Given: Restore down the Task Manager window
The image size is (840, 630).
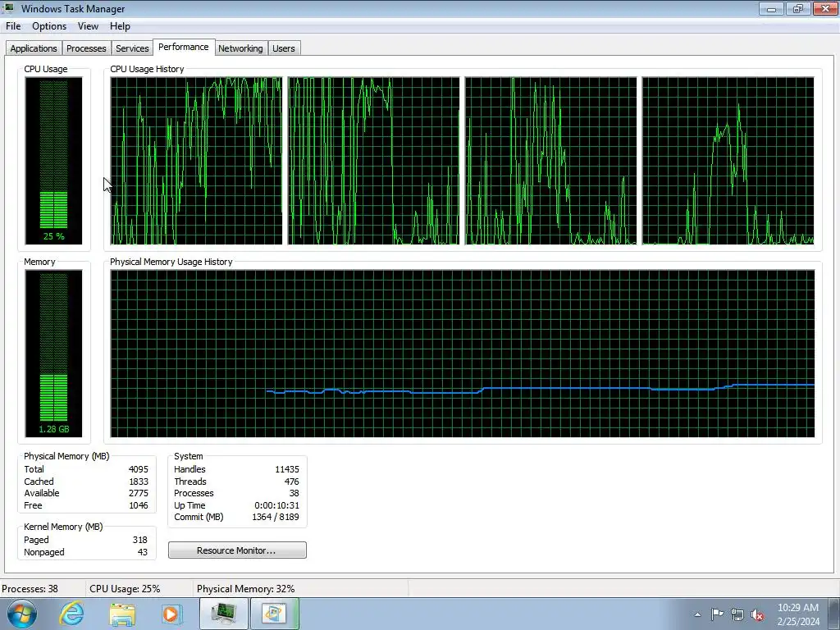Looking at the screenshot, I should 798,8.
